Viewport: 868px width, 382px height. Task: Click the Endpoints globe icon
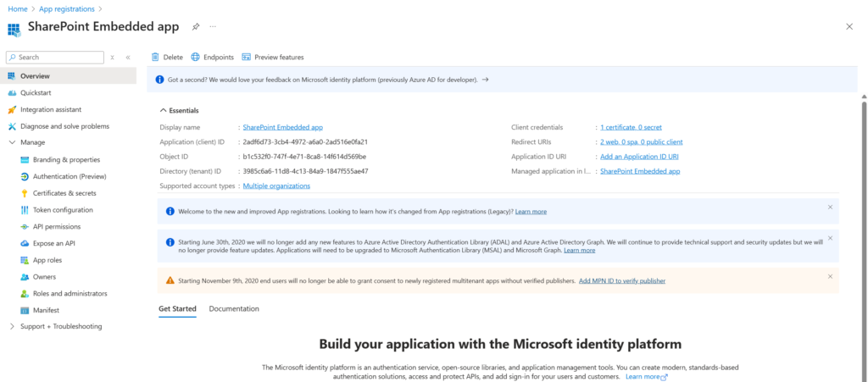point(195,57)
